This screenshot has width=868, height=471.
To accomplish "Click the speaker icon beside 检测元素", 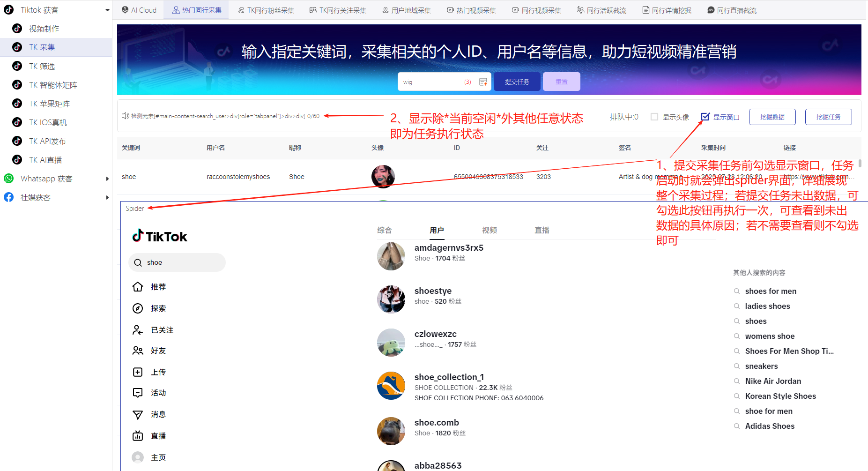I will (125, 116).
